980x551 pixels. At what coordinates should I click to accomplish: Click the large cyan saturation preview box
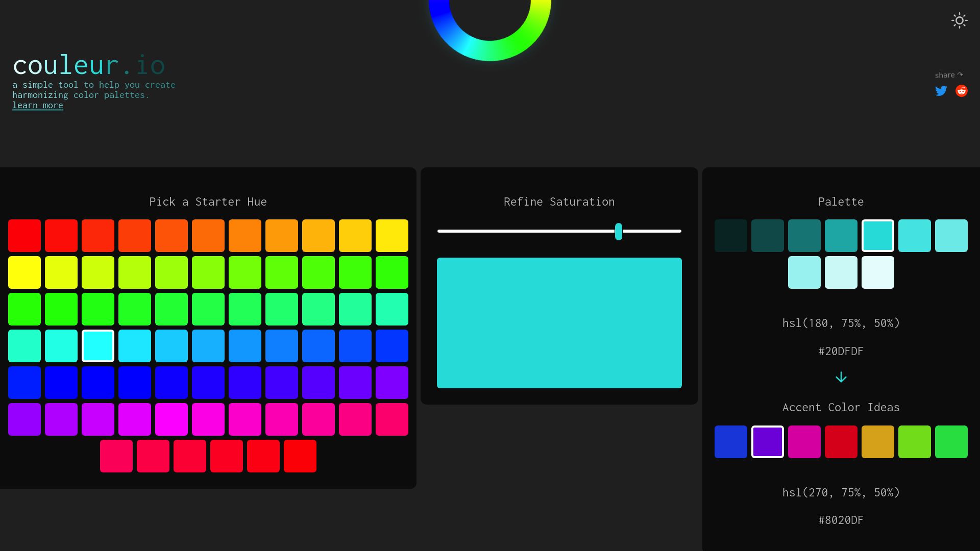click(559, 323)
